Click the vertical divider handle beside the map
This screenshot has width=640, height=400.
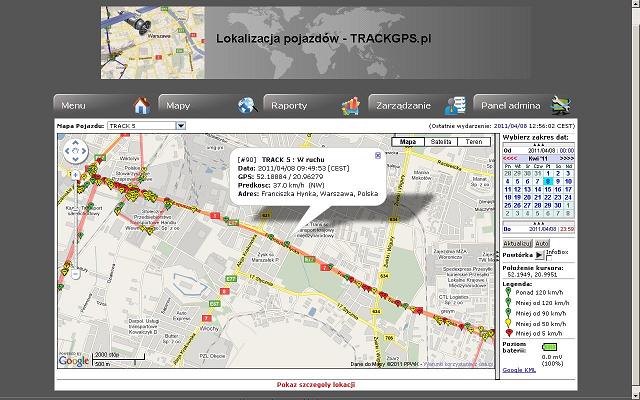click(x=497, y=256)
